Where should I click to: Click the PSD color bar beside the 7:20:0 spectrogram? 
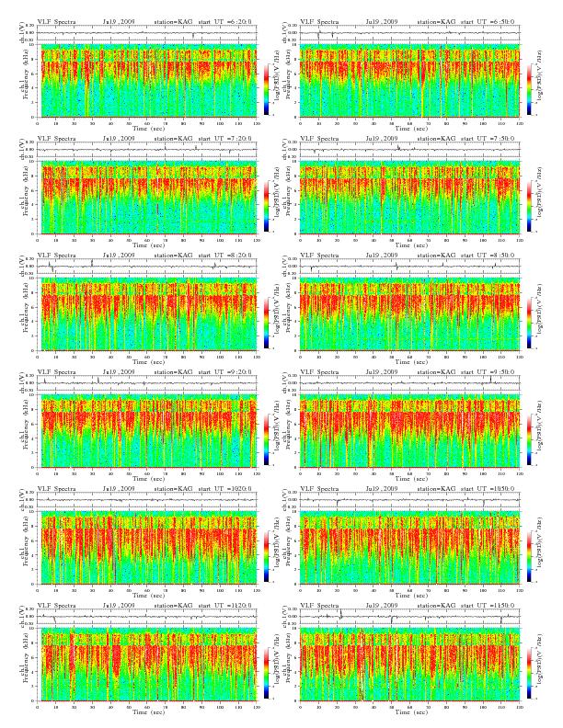pyautogui.click(x=266, y=206)
